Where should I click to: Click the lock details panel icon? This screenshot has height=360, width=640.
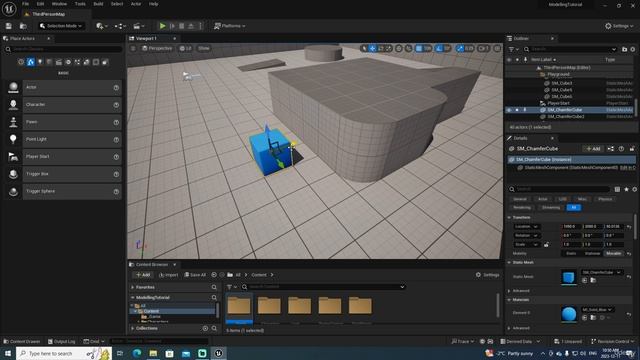[632, 149]
